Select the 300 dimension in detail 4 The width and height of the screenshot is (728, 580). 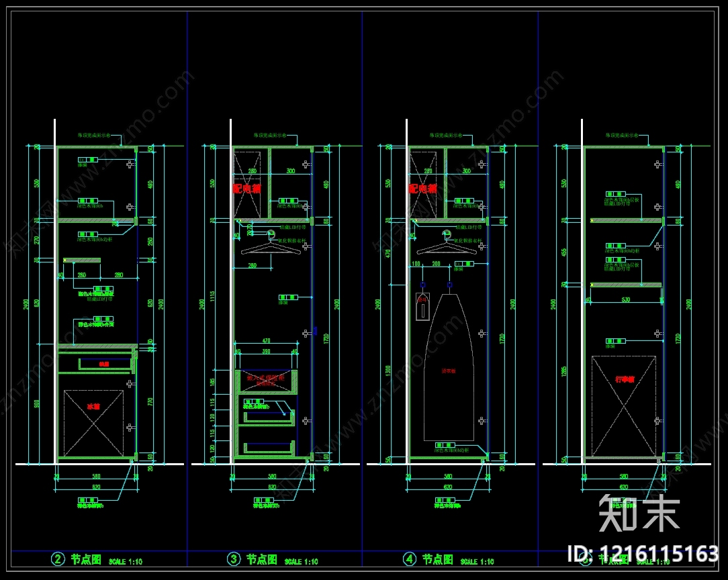tap(467, 171)
